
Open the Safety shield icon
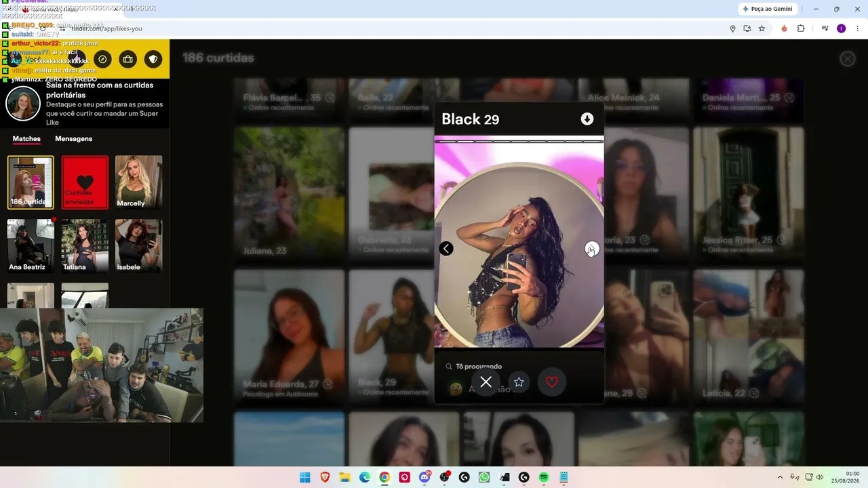pos(153,59)
